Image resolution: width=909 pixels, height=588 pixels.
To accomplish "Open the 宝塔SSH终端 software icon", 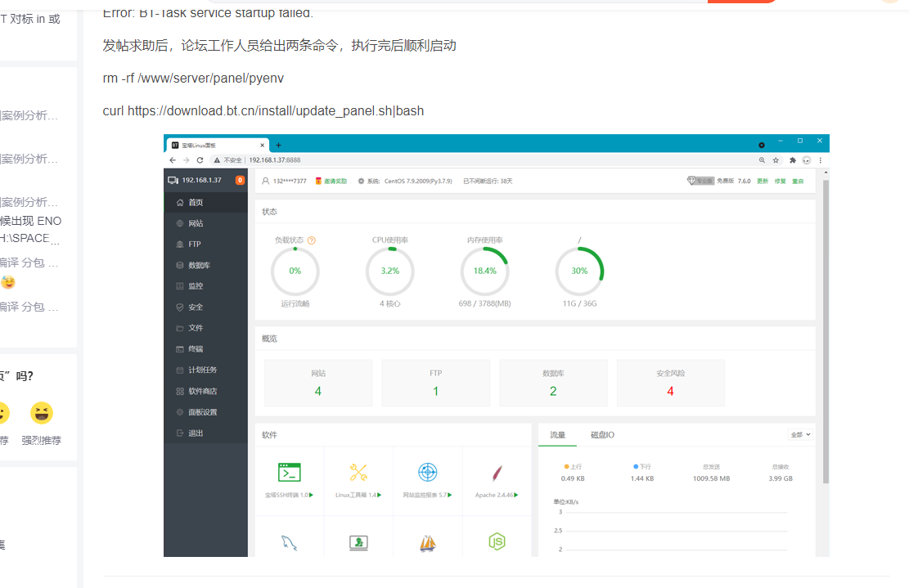I will (x=290, y=472).
